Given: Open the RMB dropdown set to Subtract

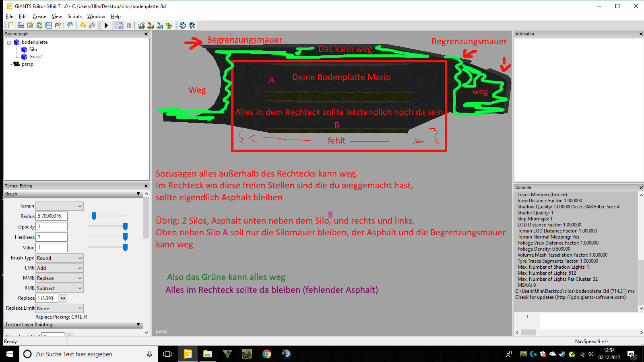Looking at the screenshot, I should pos(60,288).
